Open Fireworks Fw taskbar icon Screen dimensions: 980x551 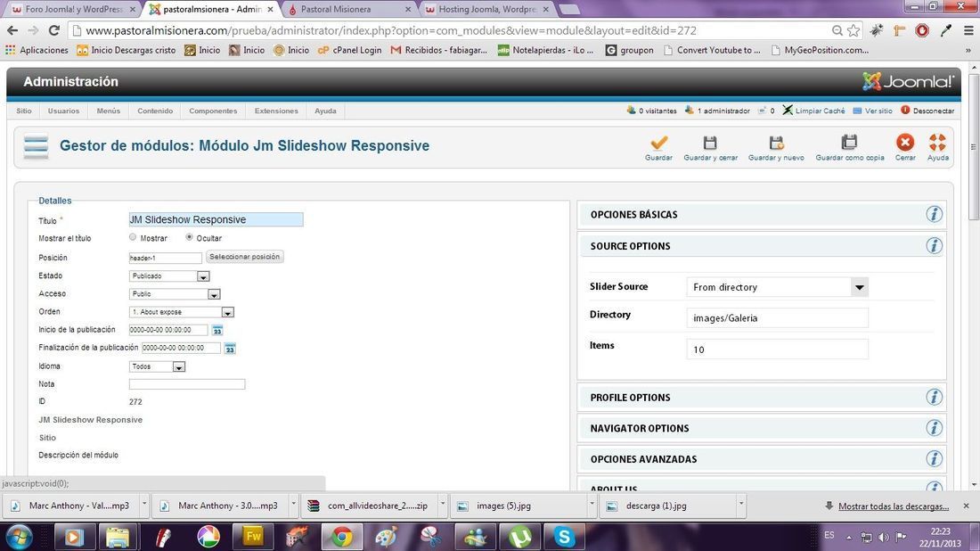click(253, 537)
